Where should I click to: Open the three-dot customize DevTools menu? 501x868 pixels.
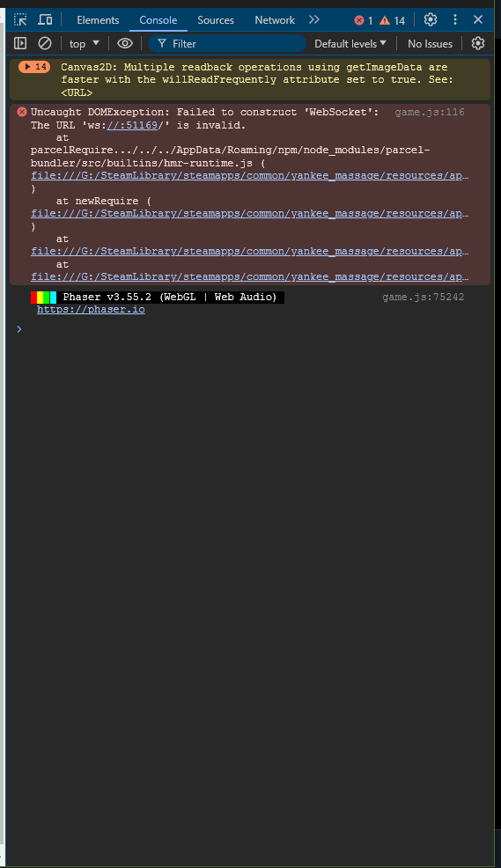[x=455, y=20]
